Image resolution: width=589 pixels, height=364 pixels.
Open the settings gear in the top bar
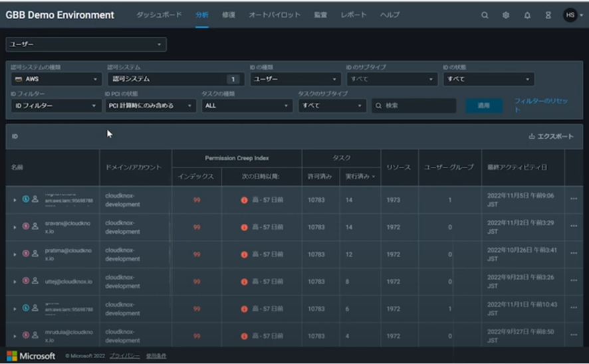click(506, 15)
